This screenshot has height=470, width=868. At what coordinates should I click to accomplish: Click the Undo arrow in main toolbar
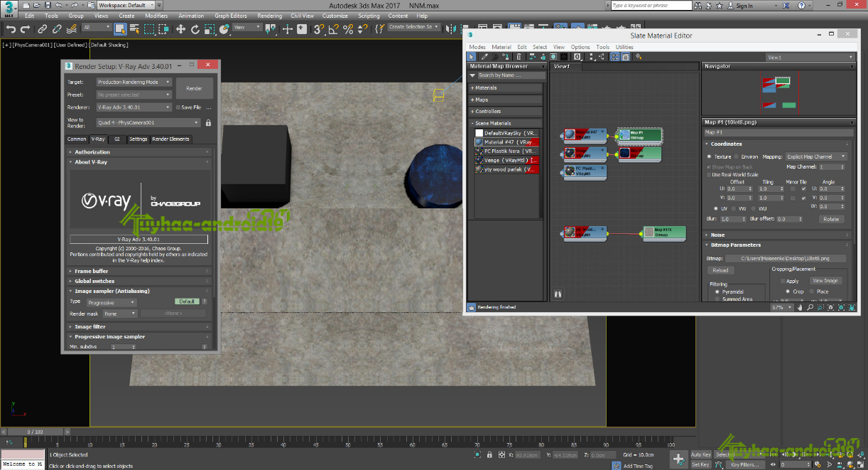11,29
